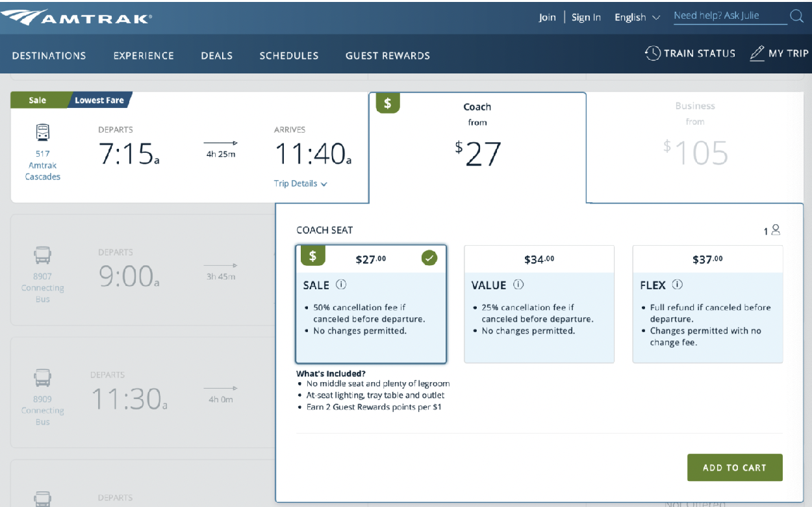Open the My Trip link
This screenshot has width=812, height=507.
(780, 53)
